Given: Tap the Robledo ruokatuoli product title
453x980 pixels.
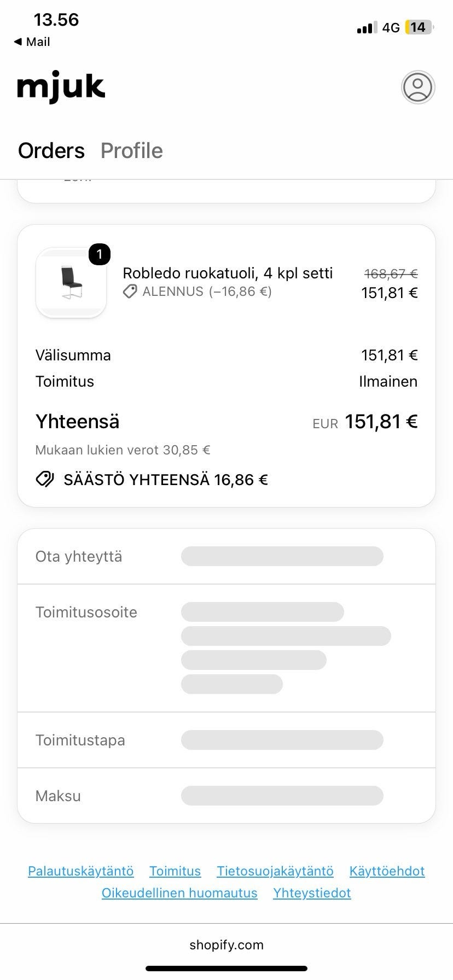Looking at the screenshot, I should (228, 273).
